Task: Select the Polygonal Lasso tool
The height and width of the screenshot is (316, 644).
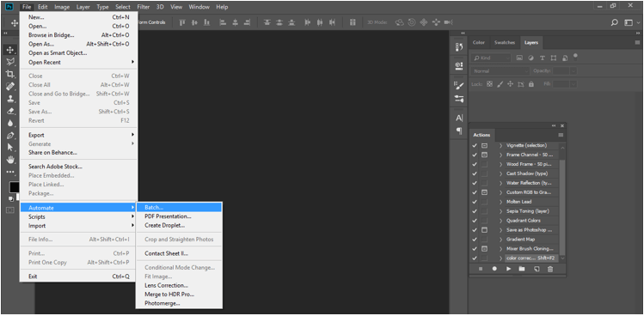Action: coord(10,62)
